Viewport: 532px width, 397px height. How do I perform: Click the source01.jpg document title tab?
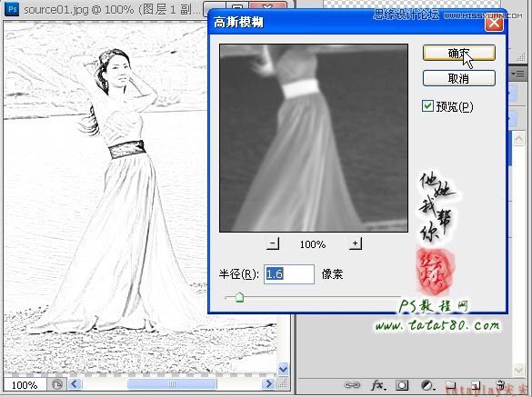pyautogui.click(x=112, y=10)
